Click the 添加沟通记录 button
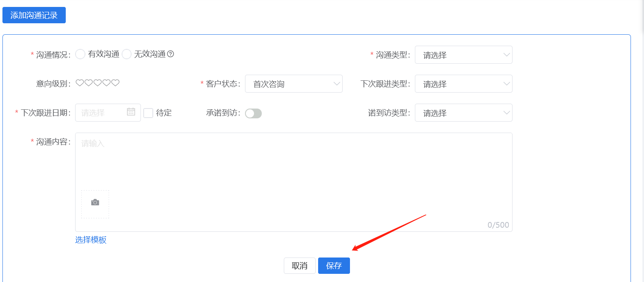The image size is (644, 282). click(34, 15)
